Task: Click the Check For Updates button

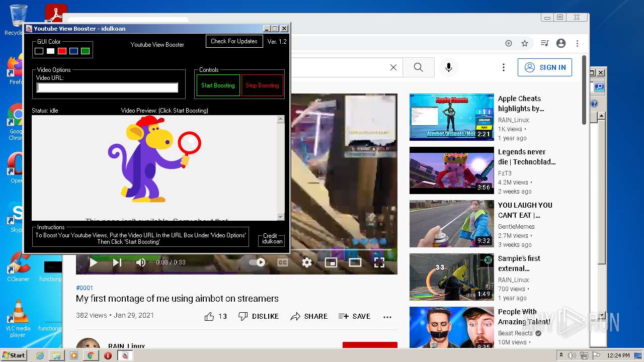Action: [x=234, y=41]
